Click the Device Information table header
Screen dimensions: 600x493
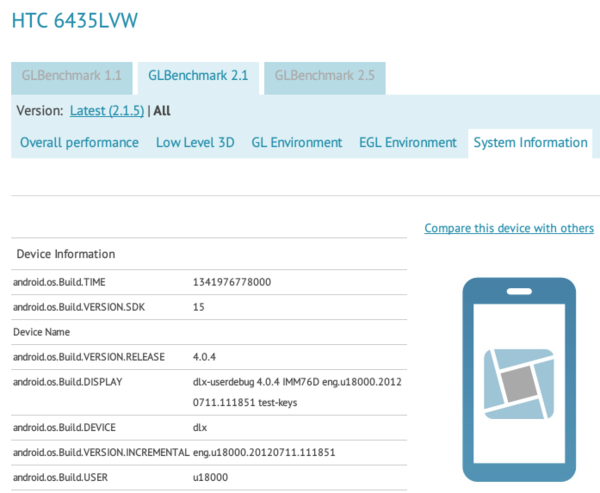pyautogui.click(x=64, y=254)
